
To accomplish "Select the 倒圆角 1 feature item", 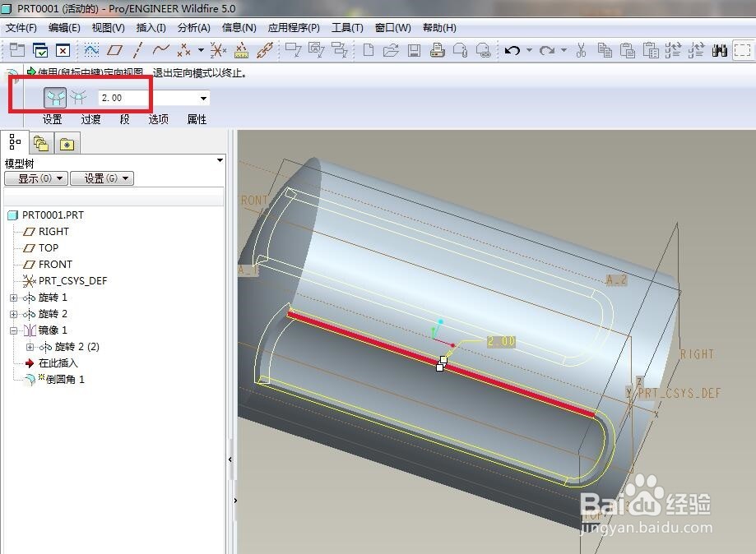I will tap(54, 379).
